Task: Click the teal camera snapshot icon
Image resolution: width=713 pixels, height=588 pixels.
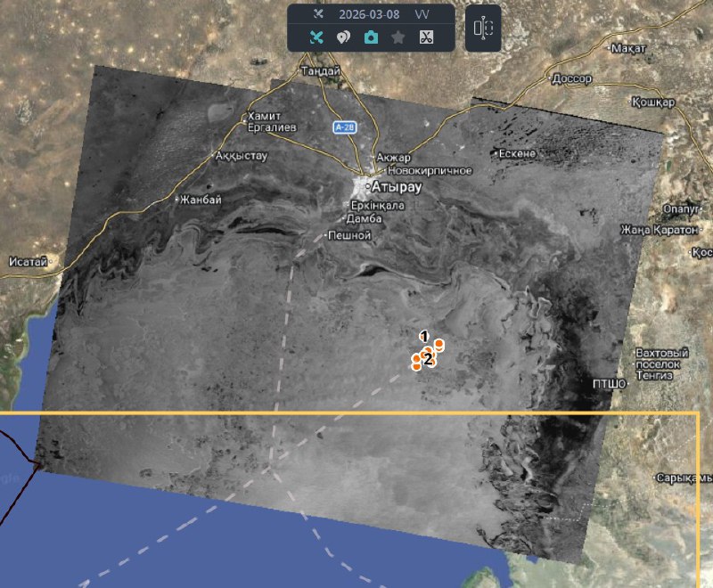Action: click(x=371, y=37)
